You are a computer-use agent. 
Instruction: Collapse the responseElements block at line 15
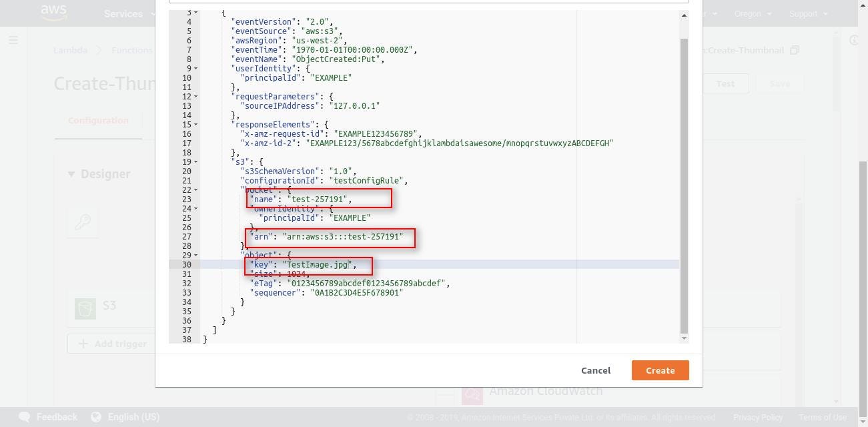pos(195,124)
